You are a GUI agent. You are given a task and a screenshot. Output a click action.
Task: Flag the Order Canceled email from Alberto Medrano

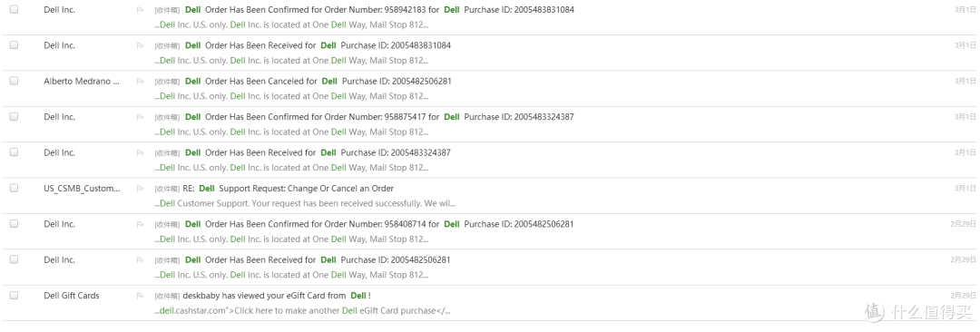[x=140, y=82]
